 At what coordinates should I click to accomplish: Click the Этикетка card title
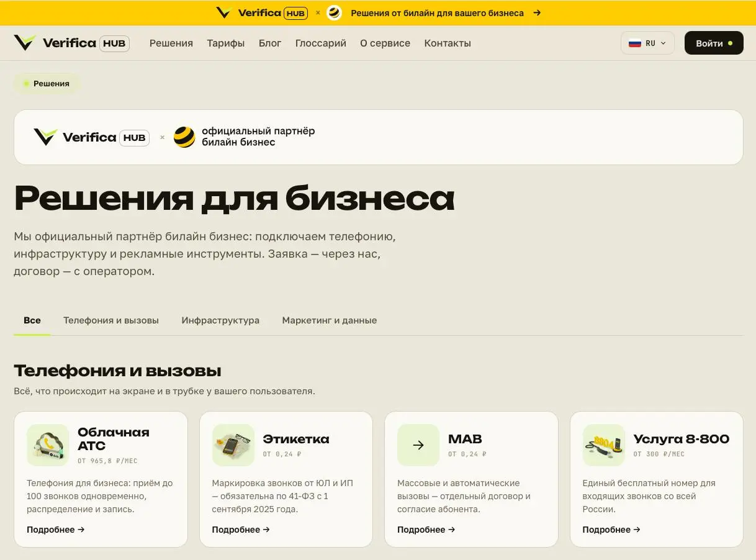(296, 439)
